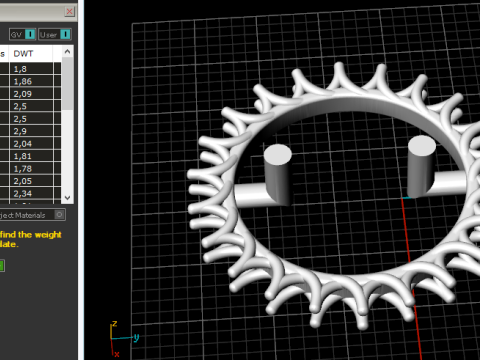Select the DWT cell 2,09
Screen dimensions: 480x360
click(x=31, y=94)
